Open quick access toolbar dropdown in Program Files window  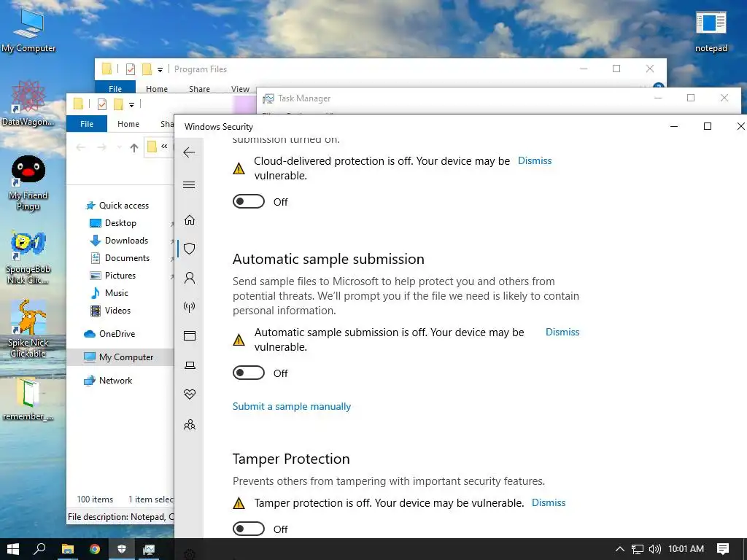pos(160,69)
